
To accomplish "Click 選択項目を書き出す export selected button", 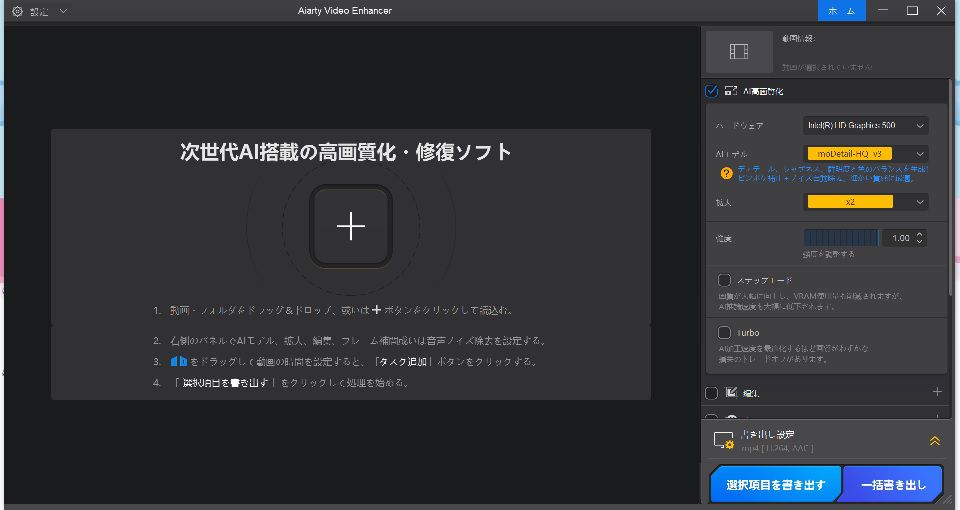I will click(x=776, y=485).
